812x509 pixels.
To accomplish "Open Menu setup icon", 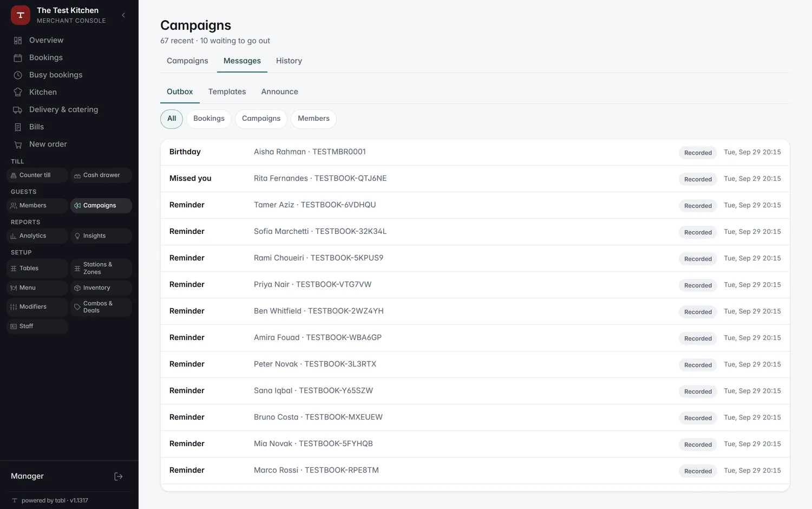I will (x=14, y=288).
